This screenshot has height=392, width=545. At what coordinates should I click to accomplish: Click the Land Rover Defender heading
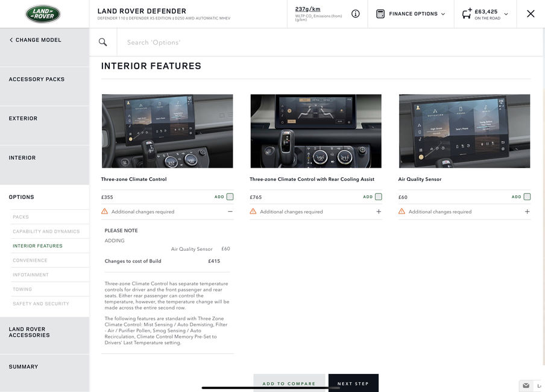coord(142,11)
